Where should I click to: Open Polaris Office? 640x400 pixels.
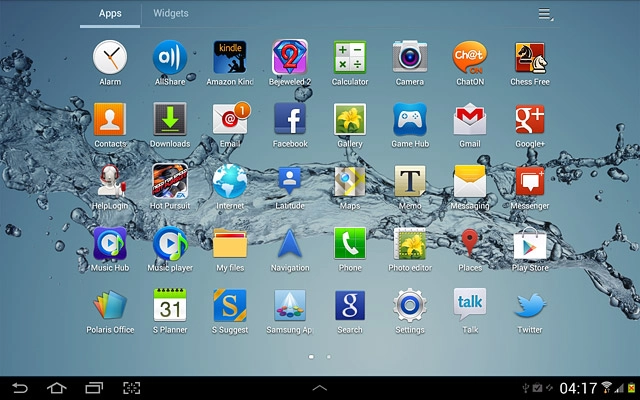tap(110, 306)
